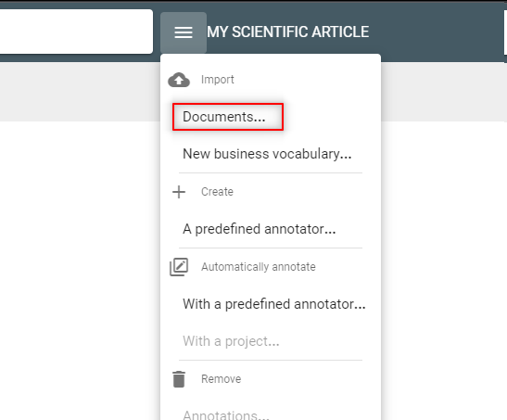Choose With a predefined annotator... option
The height and width of the screenshot is (420, 507).
click(274, 304)
